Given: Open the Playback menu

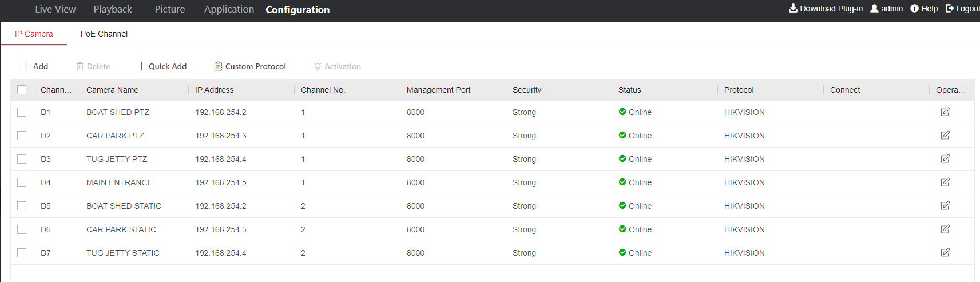Looking at the screenshot, I should coord(113,9).
